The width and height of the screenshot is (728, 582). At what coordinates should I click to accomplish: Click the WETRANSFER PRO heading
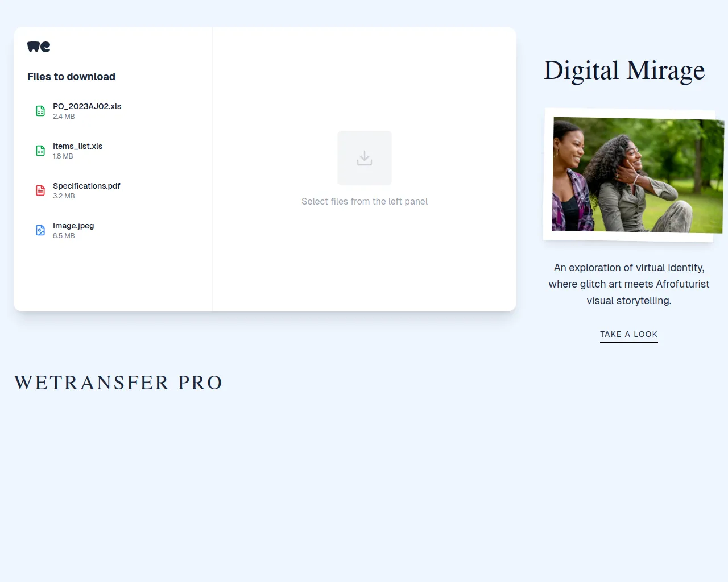point(118,383)
